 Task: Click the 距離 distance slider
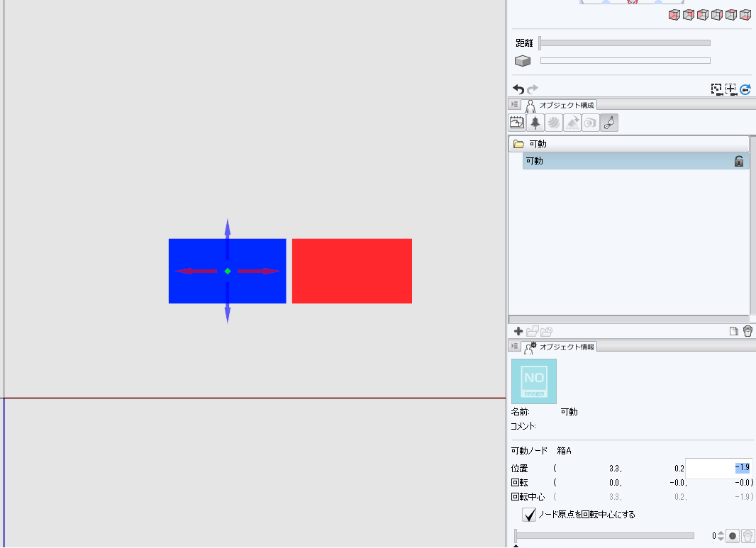[625, 43]
